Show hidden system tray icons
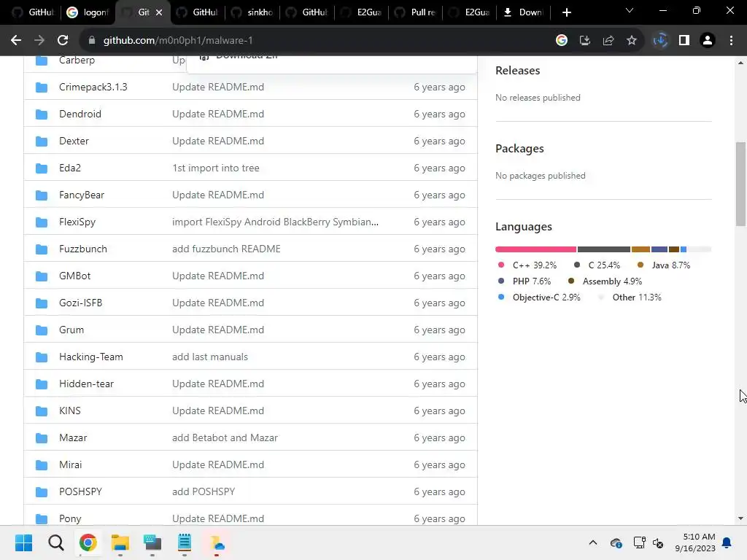This screenshot has width=747, height=560. click(x=592, y=542)
